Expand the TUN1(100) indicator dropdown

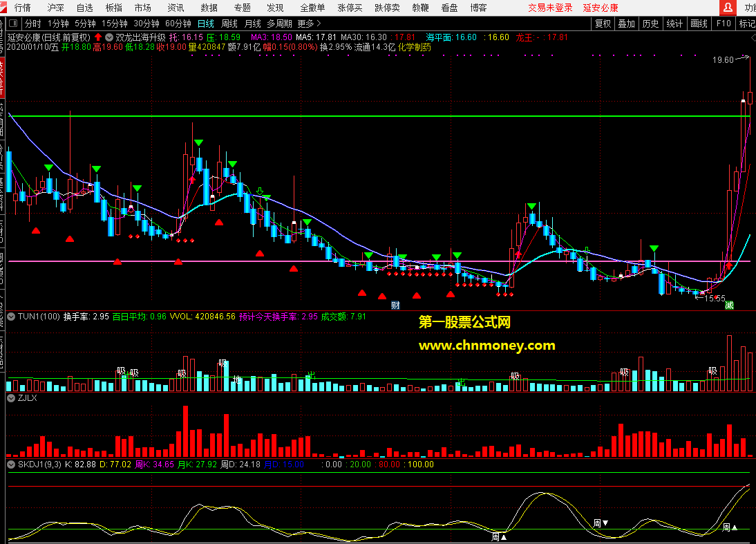click(11, 317)
